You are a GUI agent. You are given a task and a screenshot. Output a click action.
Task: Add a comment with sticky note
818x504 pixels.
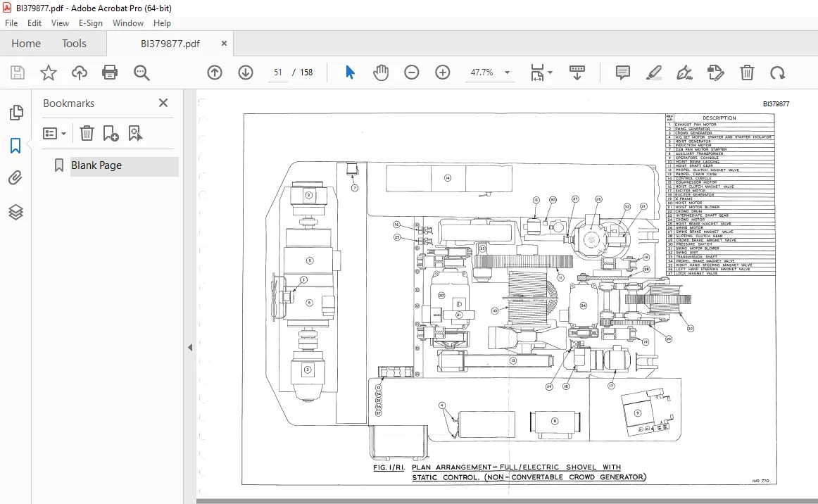pyautogui.click(x=622, y=73)
